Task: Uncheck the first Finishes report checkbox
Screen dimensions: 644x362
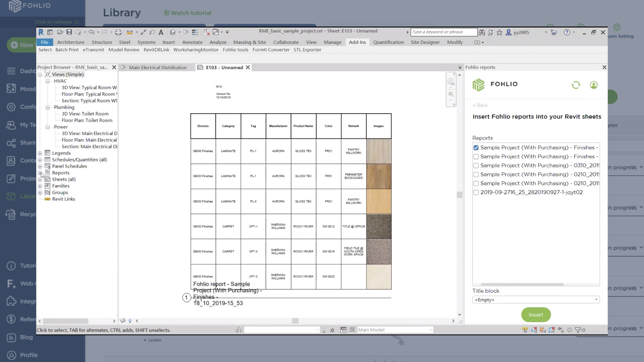Action: [x=476, y=147]
